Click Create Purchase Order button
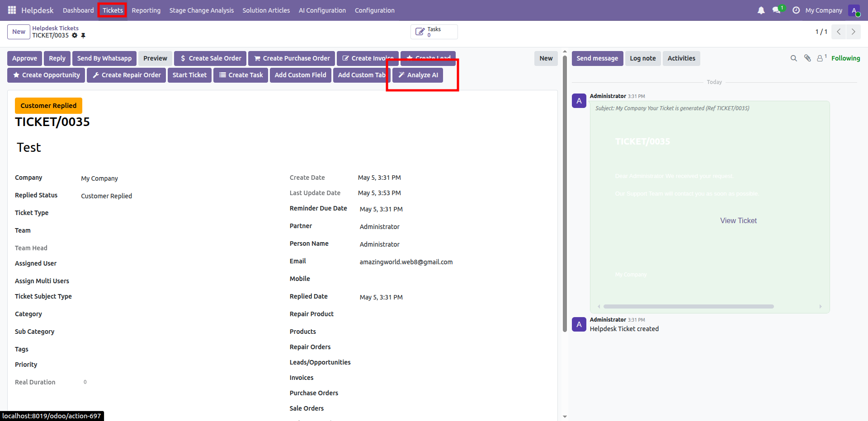 pyautogui.click(x=292, y=58)
